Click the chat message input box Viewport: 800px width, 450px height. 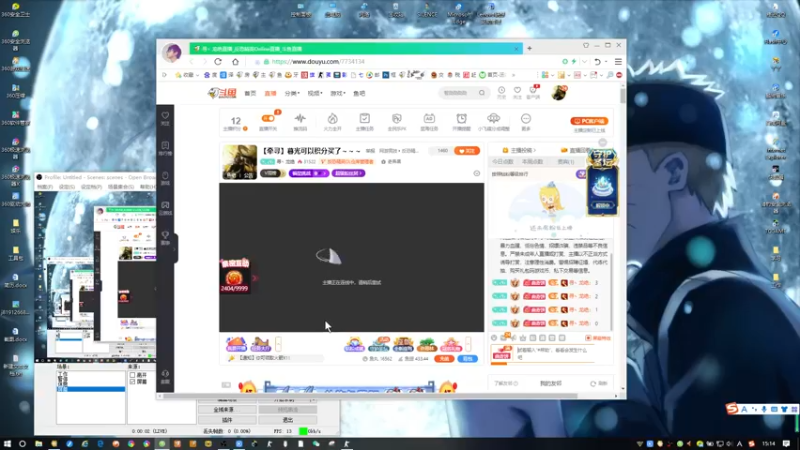(x=555, y=353)
